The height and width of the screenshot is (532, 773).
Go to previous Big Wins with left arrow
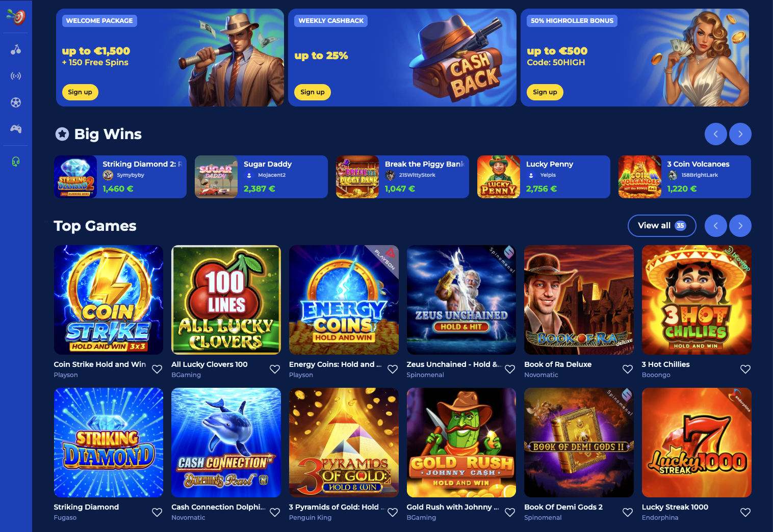click(716, 134)
